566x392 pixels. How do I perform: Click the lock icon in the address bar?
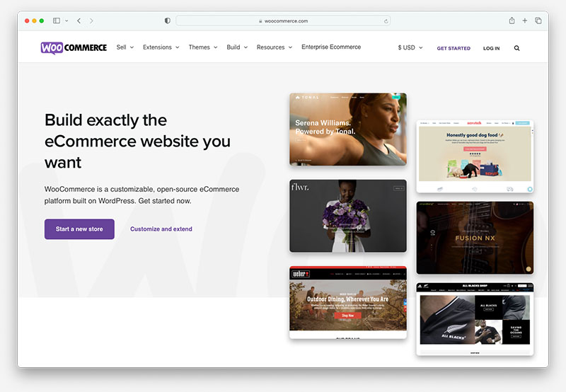260,21
